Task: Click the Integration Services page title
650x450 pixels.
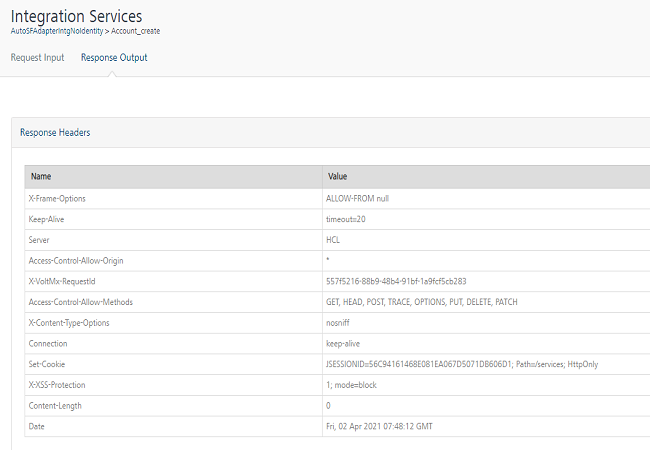Action: coord(76,16)
